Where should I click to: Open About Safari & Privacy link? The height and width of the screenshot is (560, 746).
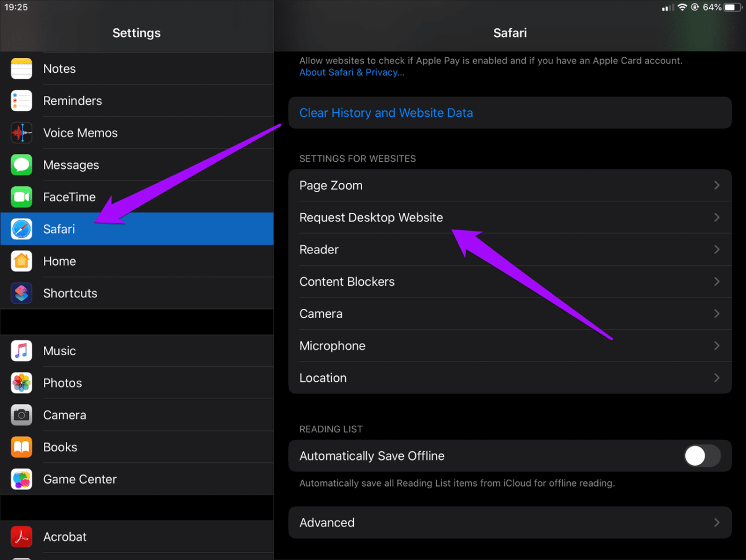[352, 73]
